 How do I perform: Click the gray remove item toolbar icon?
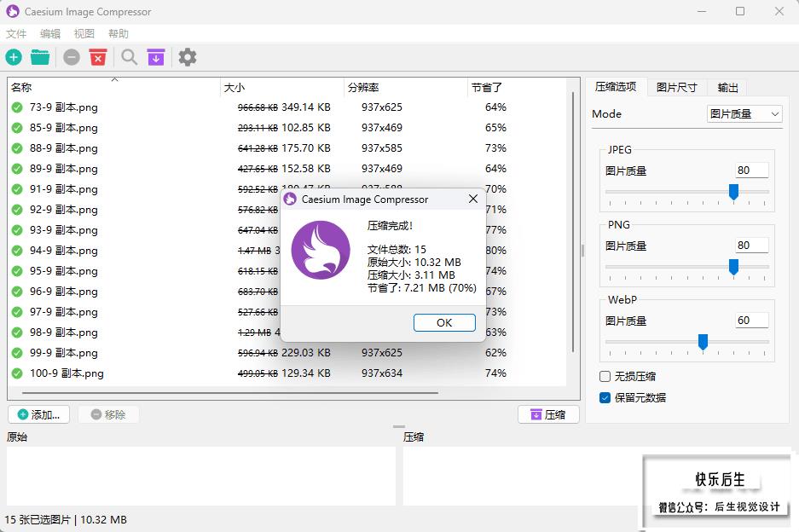coord(72,57)
